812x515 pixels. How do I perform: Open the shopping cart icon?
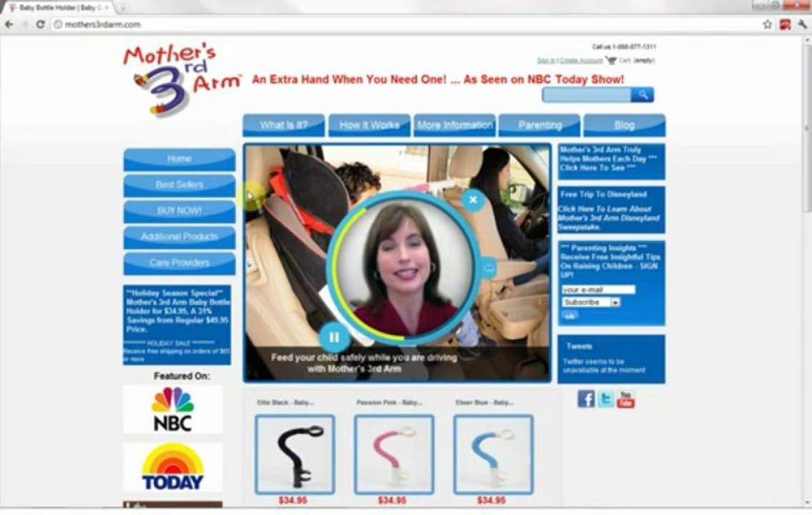[x=611, y=61]
